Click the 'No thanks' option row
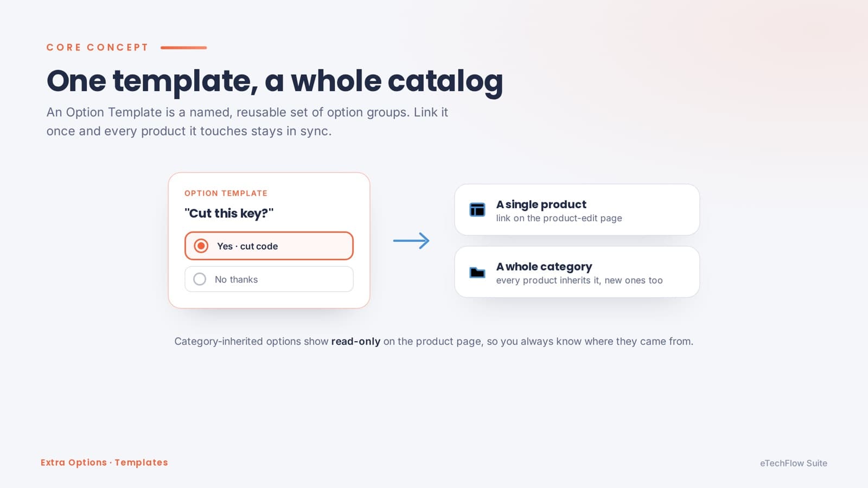868x488 pixels. 269,279
